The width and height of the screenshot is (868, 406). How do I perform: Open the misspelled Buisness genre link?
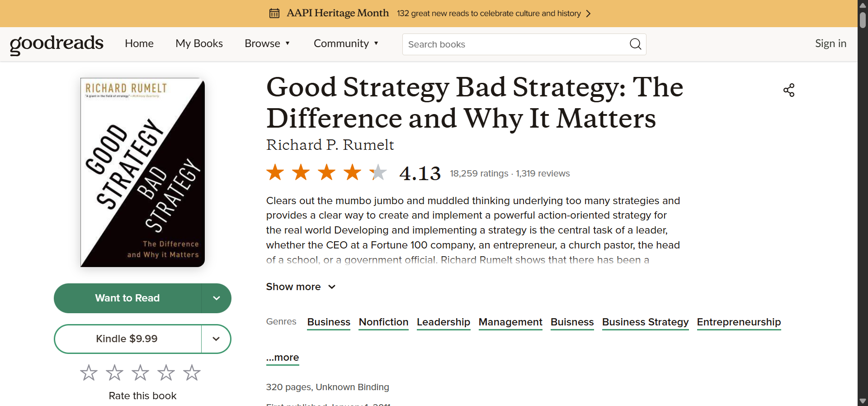click(572, 322)
